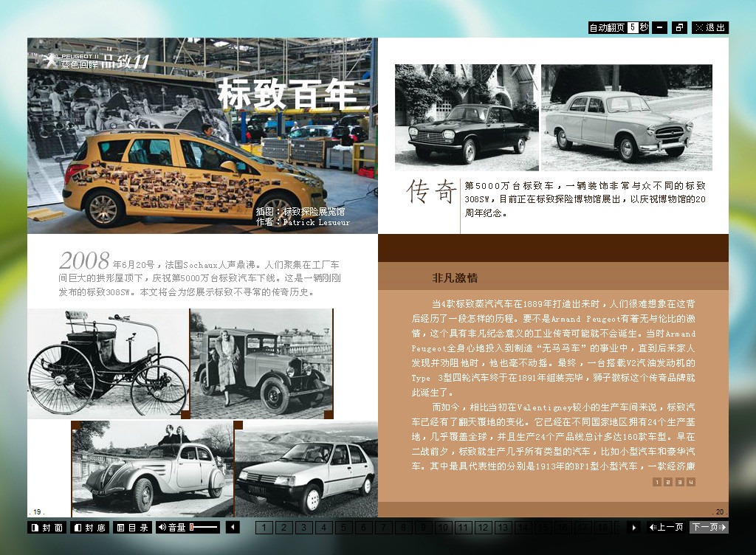
Task: Click the 标致百年 headline
Action: 287,94
